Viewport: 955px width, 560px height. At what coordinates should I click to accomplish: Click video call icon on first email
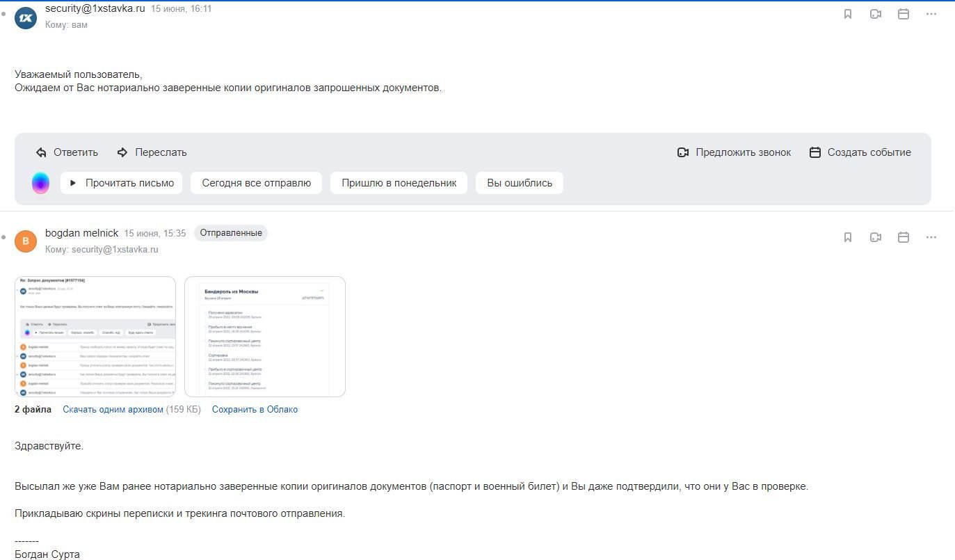(876, 14)
